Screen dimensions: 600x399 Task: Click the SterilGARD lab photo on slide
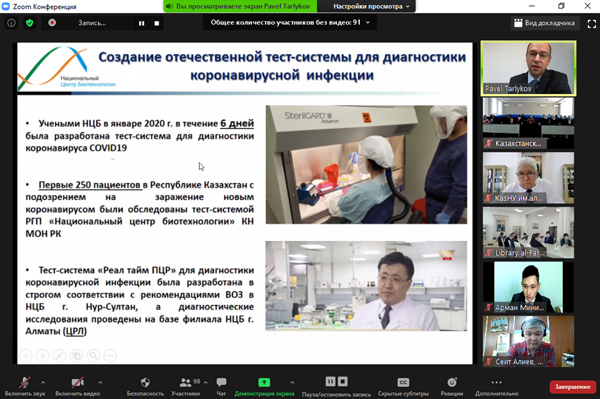[366, 164]
